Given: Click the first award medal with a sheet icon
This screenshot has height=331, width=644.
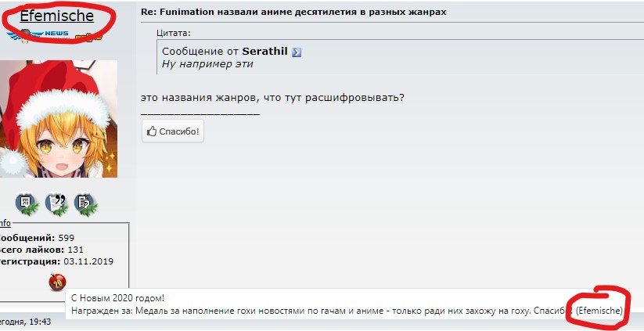Looking at the screenshot, I should 27,203.
